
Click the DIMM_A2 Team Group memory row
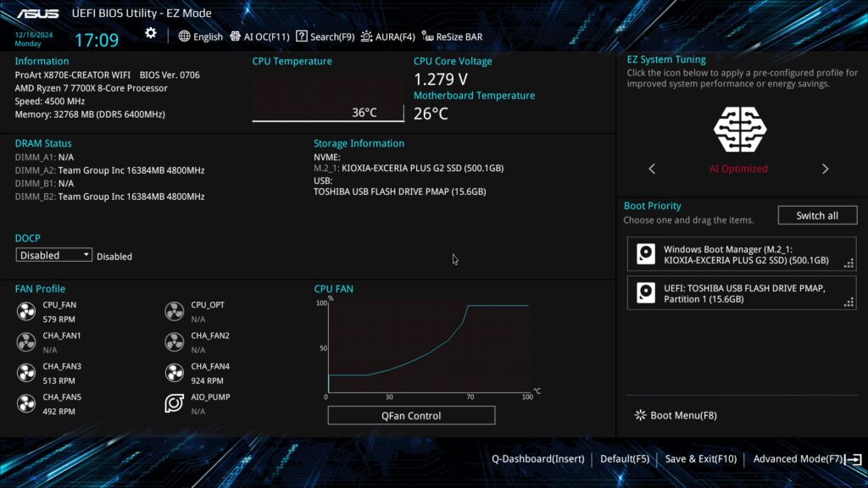[109, 170]
